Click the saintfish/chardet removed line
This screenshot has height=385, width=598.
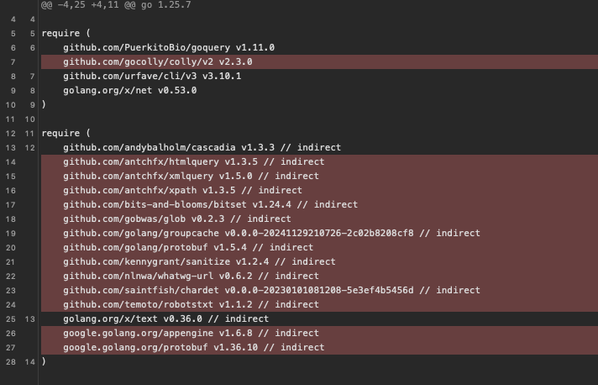pos(319,290)
